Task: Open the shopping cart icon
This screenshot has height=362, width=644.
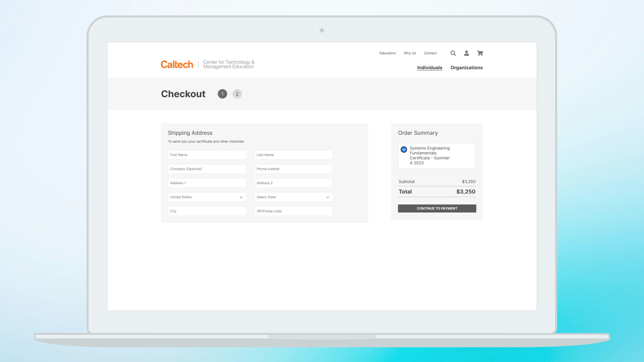Action: (480, 53)
